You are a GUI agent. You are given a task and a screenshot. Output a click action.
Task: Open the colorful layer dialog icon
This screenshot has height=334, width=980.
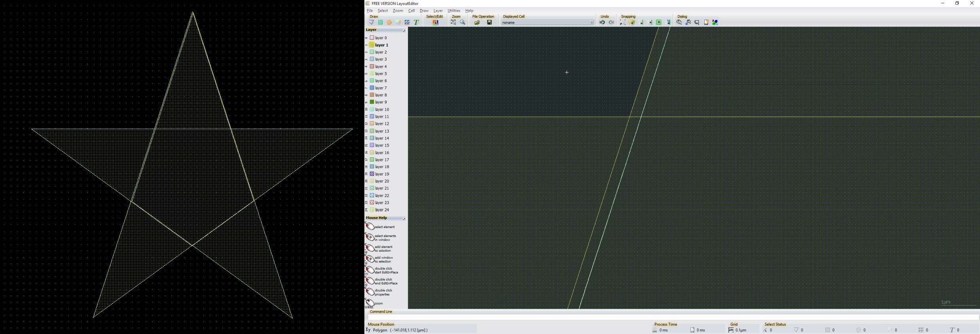click(715, 23)
